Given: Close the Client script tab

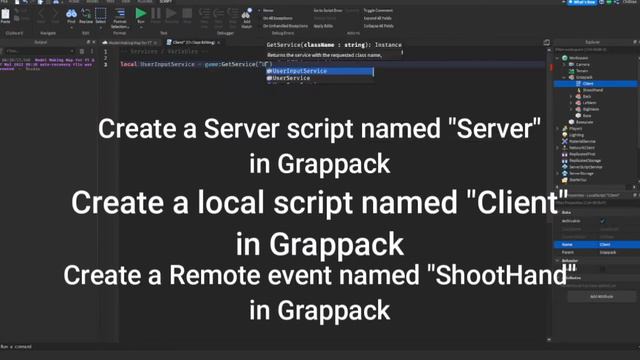Looking at the screenshot, I should tap(219, 42).
